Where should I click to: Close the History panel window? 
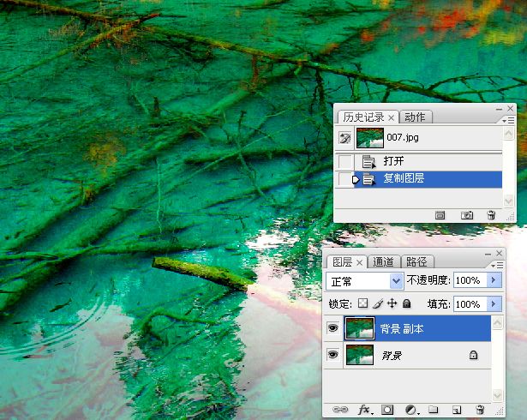(x=510, y=108)
